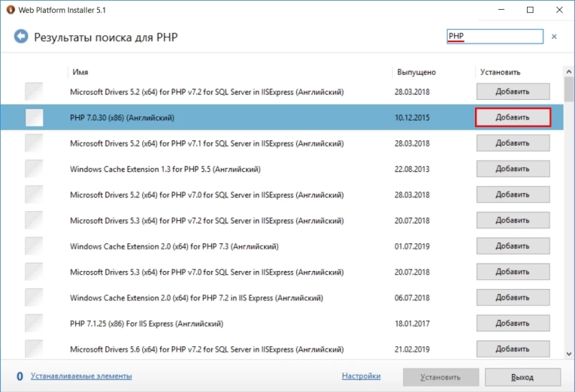Select PHP 7.0.30 (x86) (Английский) name
The image size is (575, 392).
coord(122,118)
